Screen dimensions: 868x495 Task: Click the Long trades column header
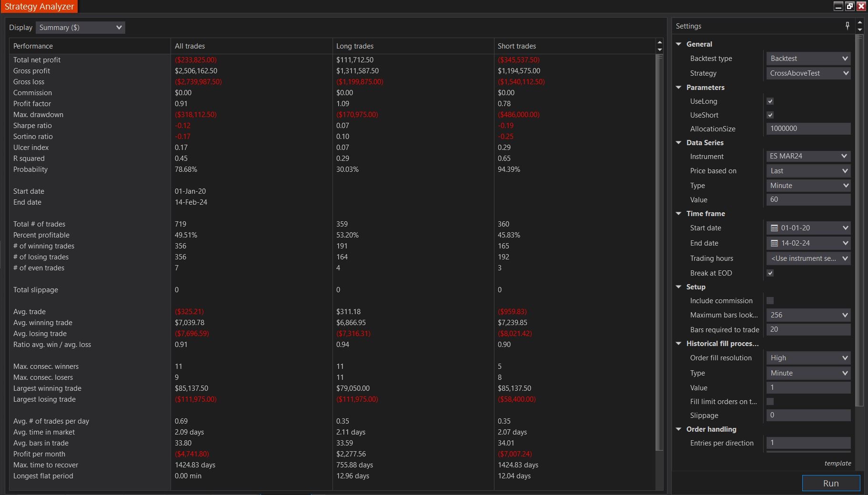(355, 46)
